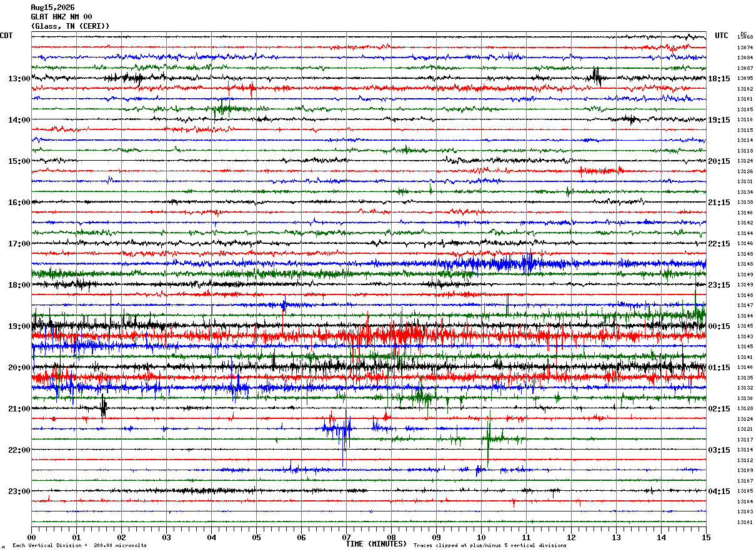
Task: Click the DC offset value 13110
Action: 745,119
